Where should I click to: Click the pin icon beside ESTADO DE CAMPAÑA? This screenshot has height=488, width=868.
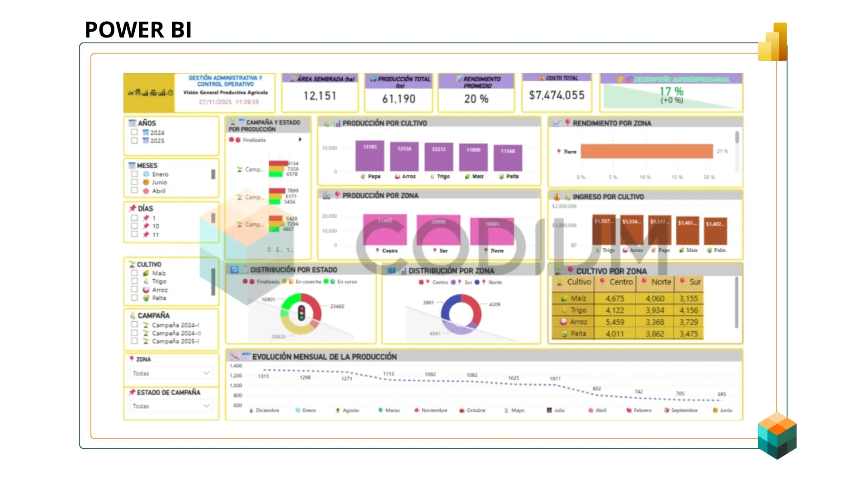click(132, 392)
